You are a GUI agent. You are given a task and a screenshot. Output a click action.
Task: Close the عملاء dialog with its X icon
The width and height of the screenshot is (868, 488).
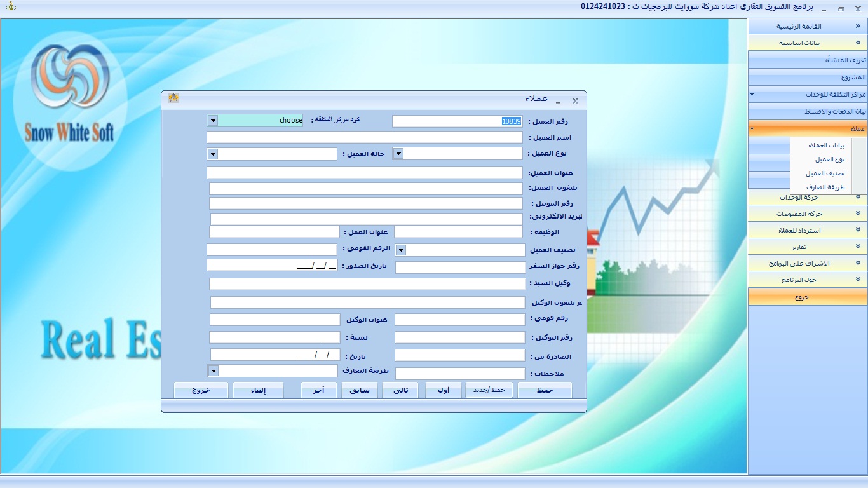tap(575, 101)
